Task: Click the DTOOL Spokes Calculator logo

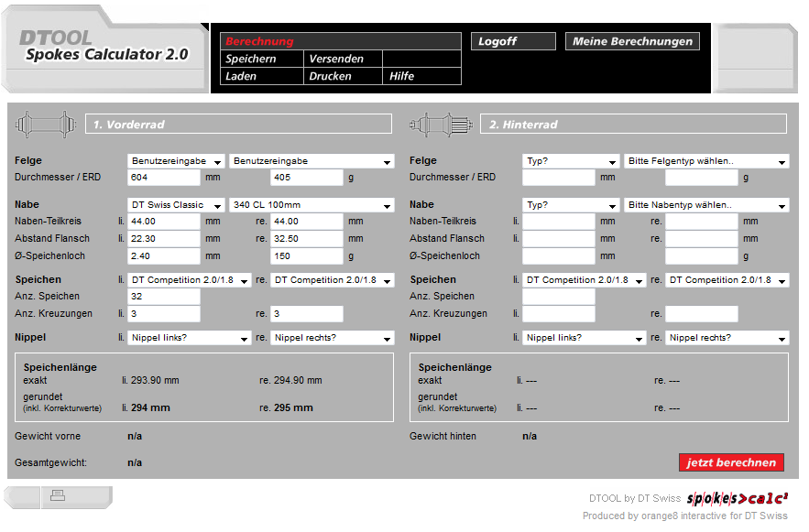Action: tap(105, 47)
